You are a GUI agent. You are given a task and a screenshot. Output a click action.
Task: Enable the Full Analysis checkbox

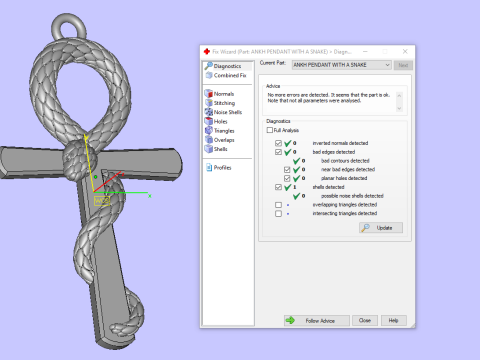tap(270, 130)
